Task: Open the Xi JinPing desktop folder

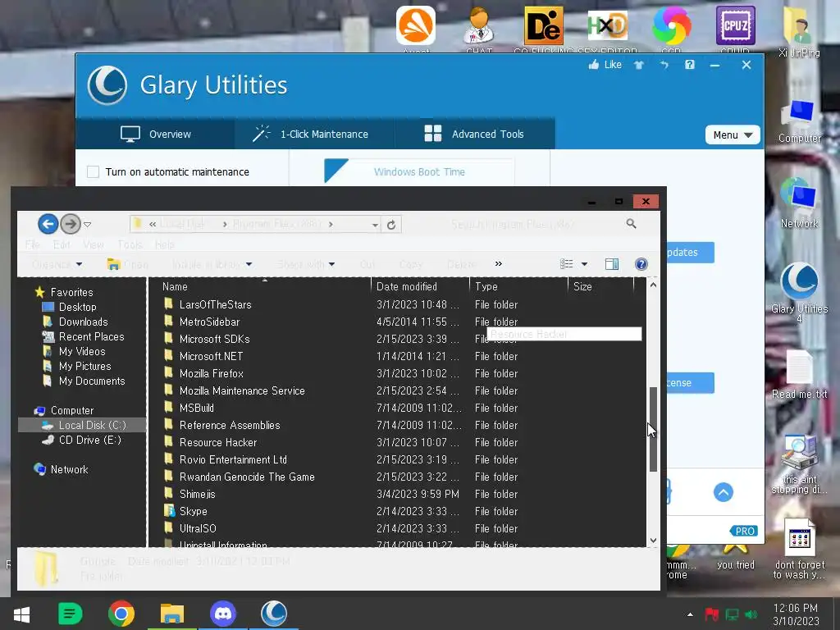Action: pyautogui.click(x=799, y=31)
